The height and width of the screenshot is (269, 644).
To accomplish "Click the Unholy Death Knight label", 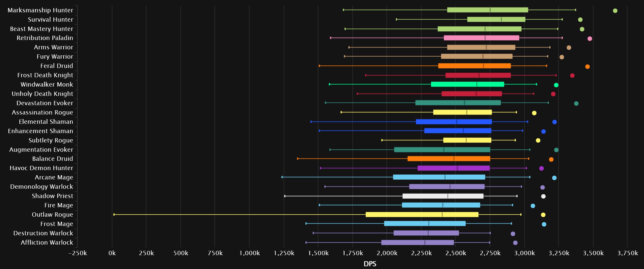I will (42, 94).
